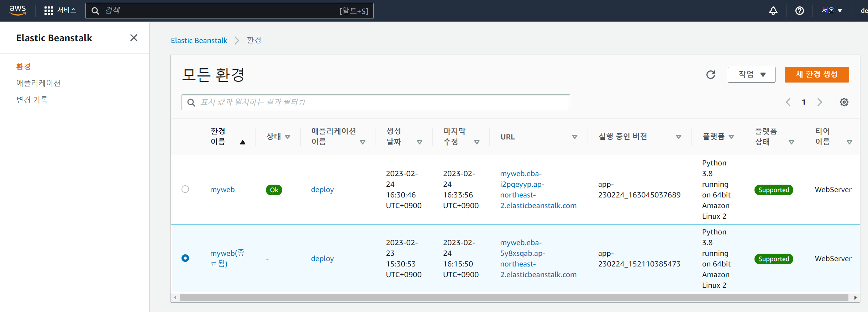Close the Elastic Beanstalk side panel
The height and width of the screenshot is (312, 868).
[134, 38]
